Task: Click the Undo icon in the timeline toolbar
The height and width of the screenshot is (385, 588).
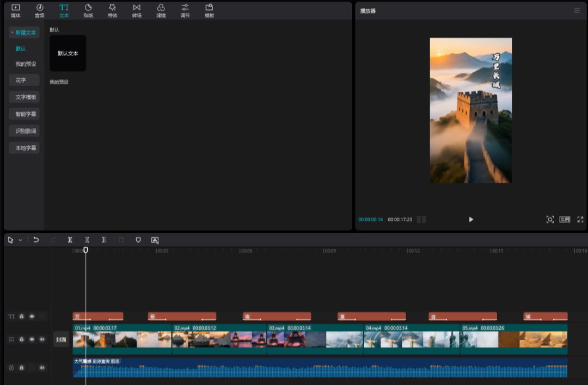Action: (x=36, y=240)
